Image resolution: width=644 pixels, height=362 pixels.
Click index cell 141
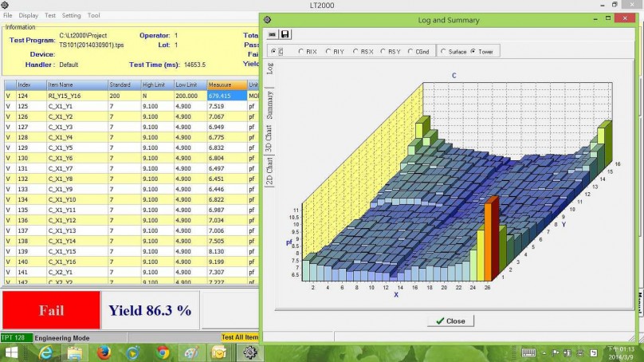[x=31, y=272]
